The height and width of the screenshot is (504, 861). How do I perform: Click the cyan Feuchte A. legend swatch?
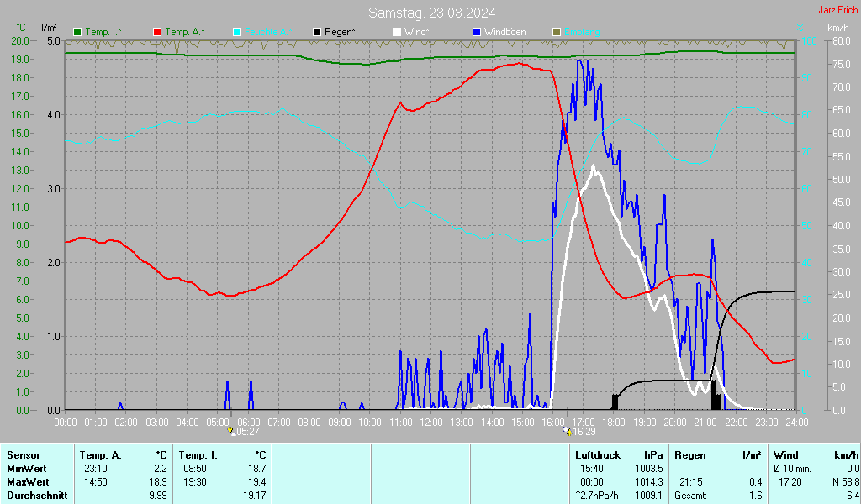pyautogui.click(x=237, y=33)
